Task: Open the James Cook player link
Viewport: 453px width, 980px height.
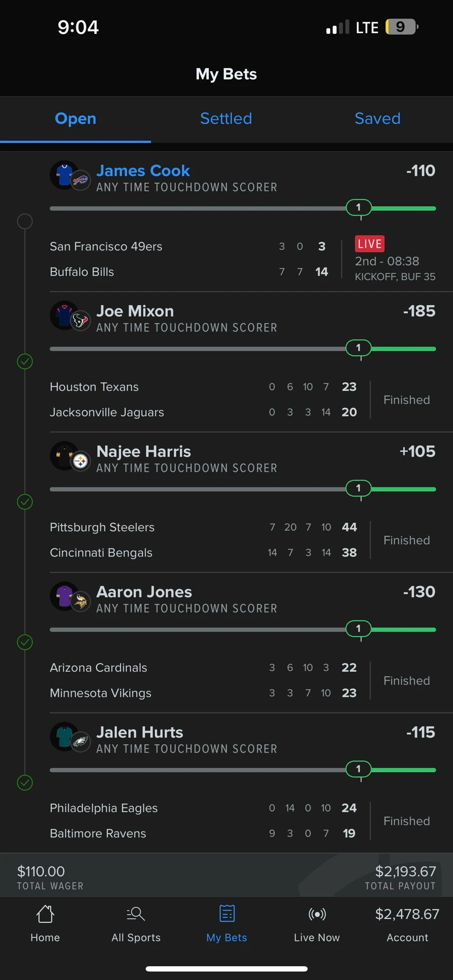Action: pyautogui.click(x=143, y=171)
